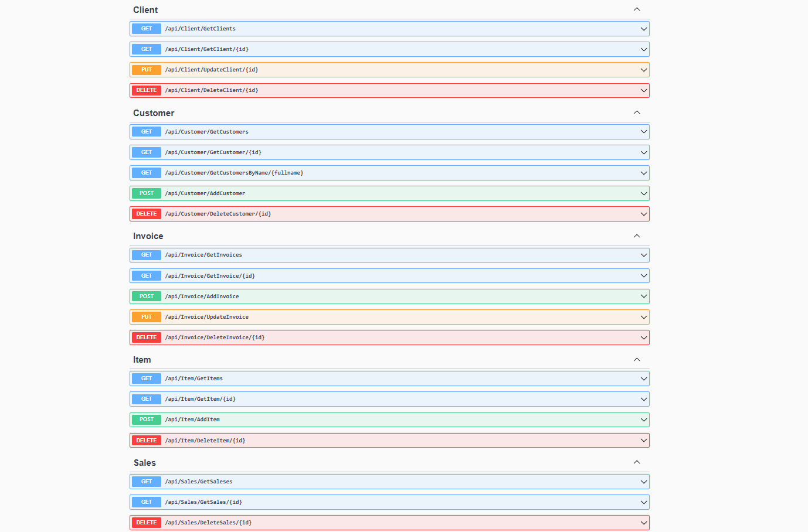Click DELETE badge for DeleteClient endpoint
808x532 pixels.
click(147, 90)
